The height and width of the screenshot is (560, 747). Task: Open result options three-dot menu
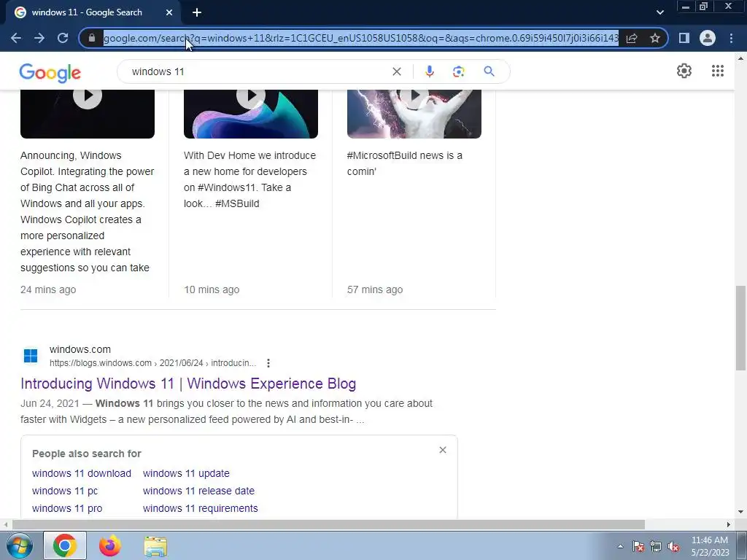coord(268,363)
